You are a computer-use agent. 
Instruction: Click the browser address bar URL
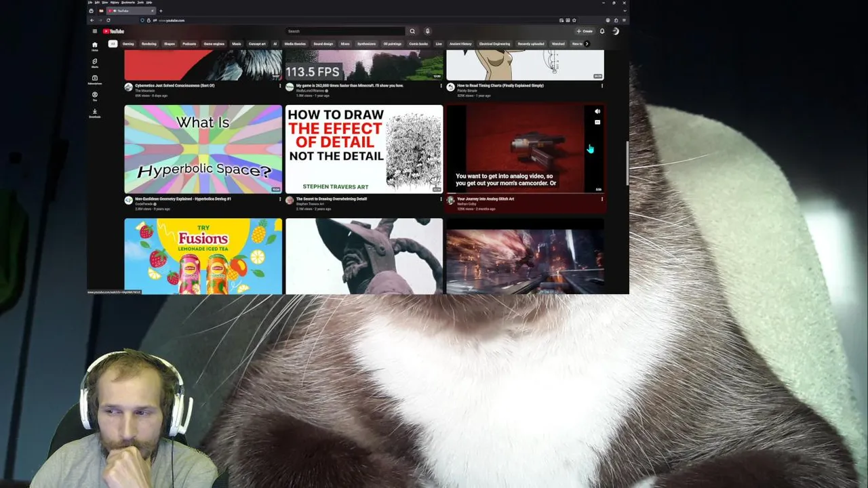[x=172, y=20]
